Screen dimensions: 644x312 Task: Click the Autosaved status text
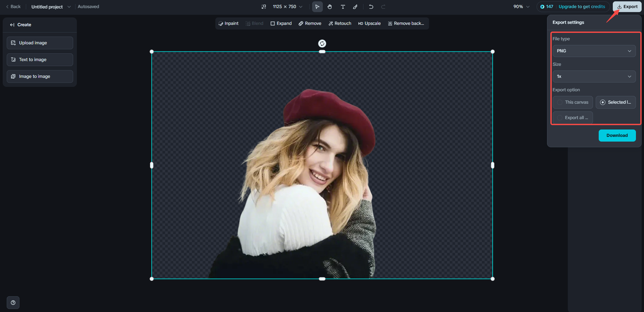click(x=89, y=7)
